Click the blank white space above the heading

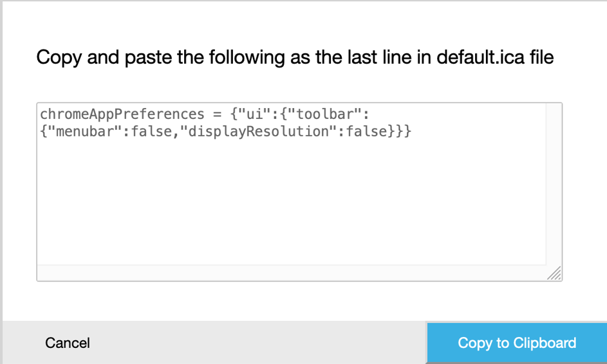pyautogui.click(x=303, y=23)
